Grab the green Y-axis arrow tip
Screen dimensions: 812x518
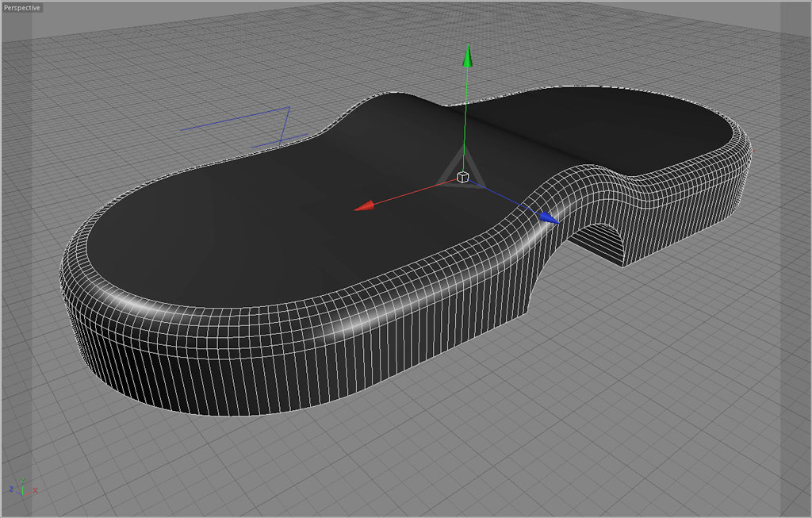point(468,57)
